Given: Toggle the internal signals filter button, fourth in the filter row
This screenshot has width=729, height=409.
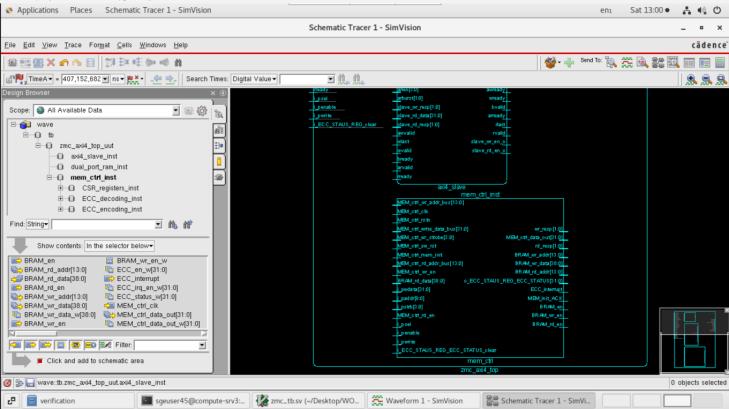Looking at the screenshot, I should (x=60, y=345).
